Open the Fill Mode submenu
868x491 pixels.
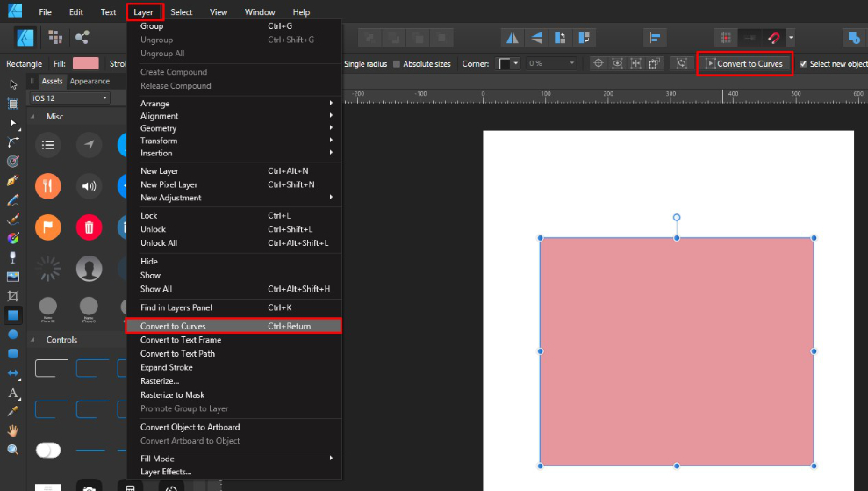pyautogui.click(x=234, y=459)
